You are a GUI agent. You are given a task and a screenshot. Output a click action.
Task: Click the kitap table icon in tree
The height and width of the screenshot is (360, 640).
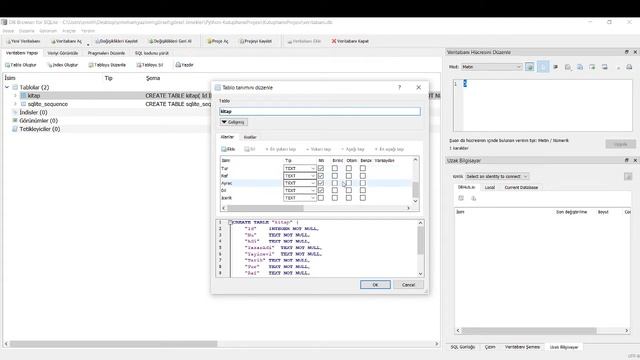click(x=23, y=96)
